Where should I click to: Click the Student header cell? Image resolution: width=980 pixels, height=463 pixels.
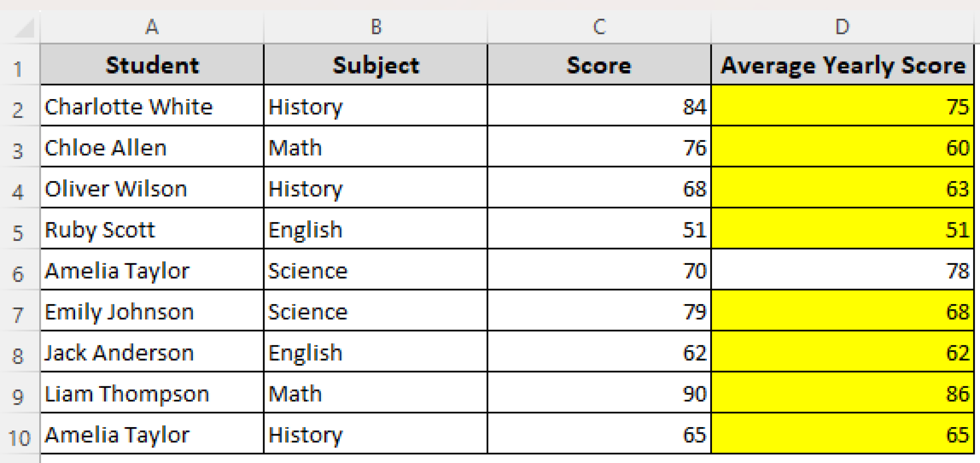point(151,65)
